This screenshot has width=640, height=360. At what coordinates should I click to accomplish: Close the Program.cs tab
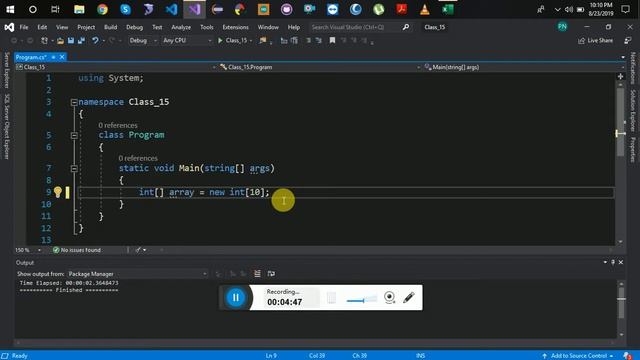pyautogui.click(x=62, y=57)
